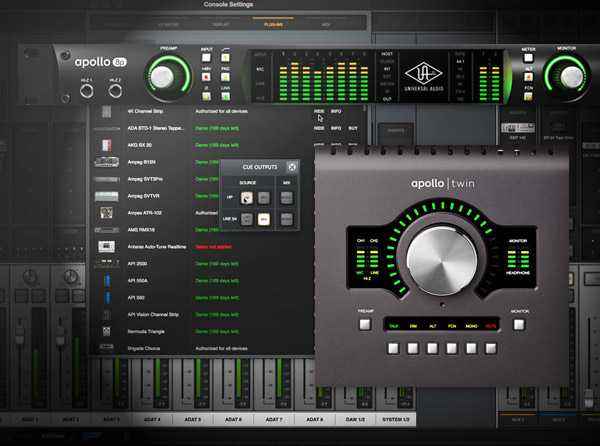Click the Apollo Twin MONITOR button
The width and height of the screenshot is (600, 446).
(519, 324)
